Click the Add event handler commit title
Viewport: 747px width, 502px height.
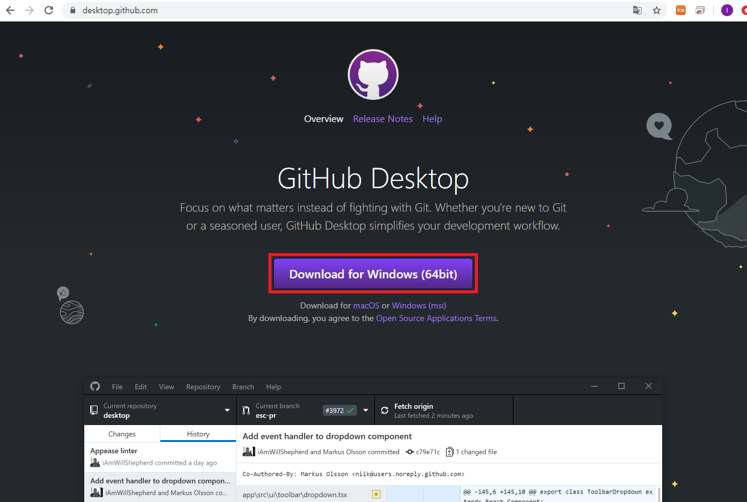327,436
